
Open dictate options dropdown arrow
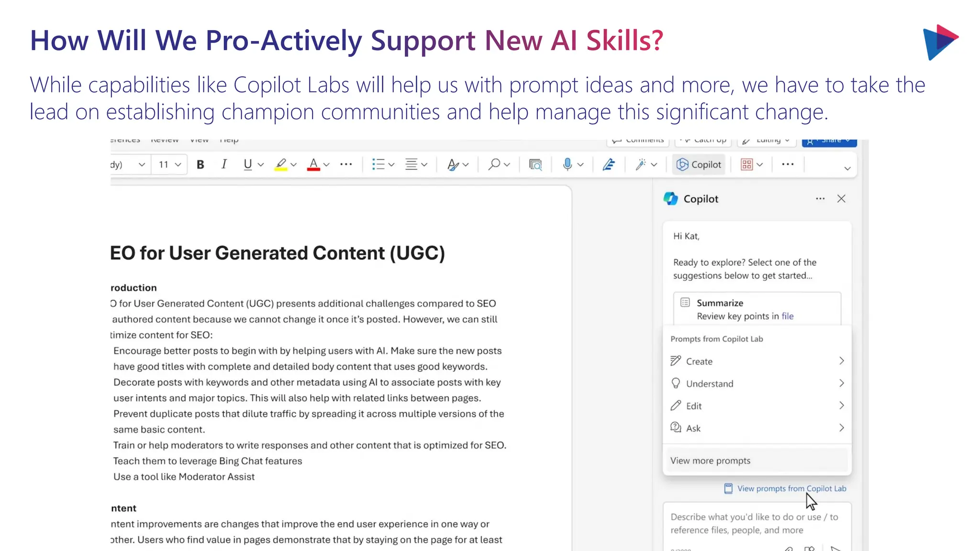580,165
